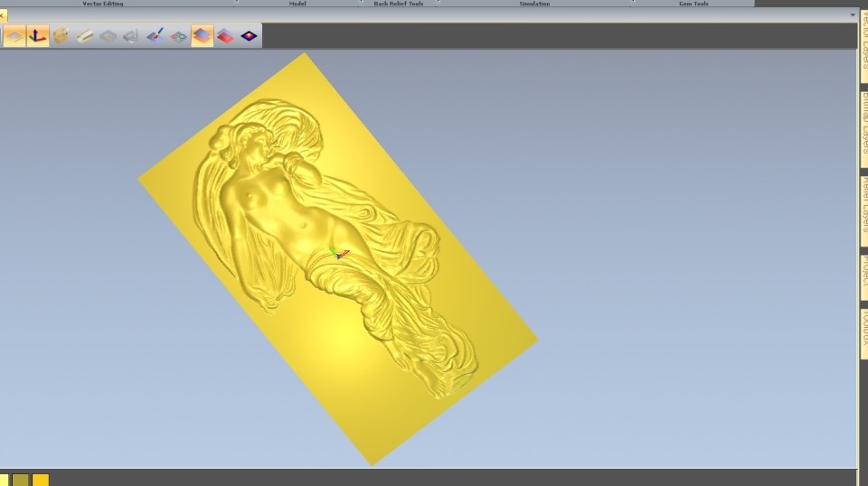The height and width of the screenshot is (486, 868).
Task: Open the Relief Layers side tab
Action: pos(864,211)
